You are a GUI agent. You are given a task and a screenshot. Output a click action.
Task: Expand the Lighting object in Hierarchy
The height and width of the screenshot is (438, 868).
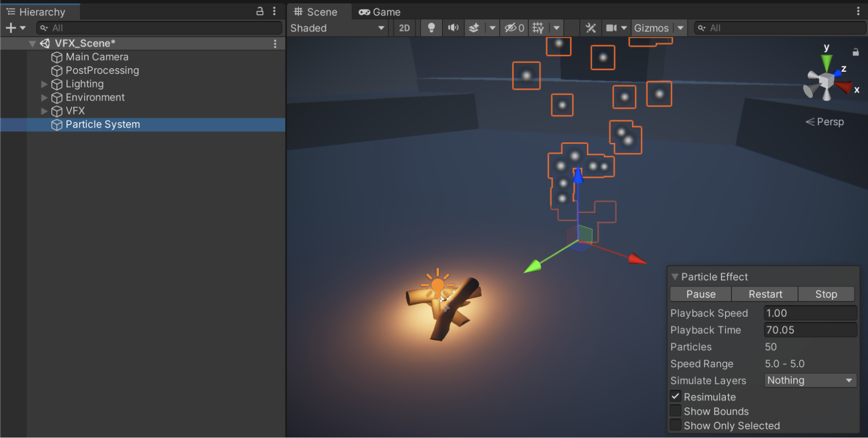[x=44, y=84]
